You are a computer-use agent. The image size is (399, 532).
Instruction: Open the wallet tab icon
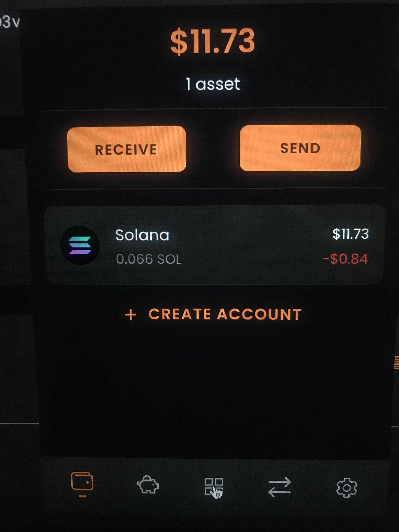click(82, 481)
